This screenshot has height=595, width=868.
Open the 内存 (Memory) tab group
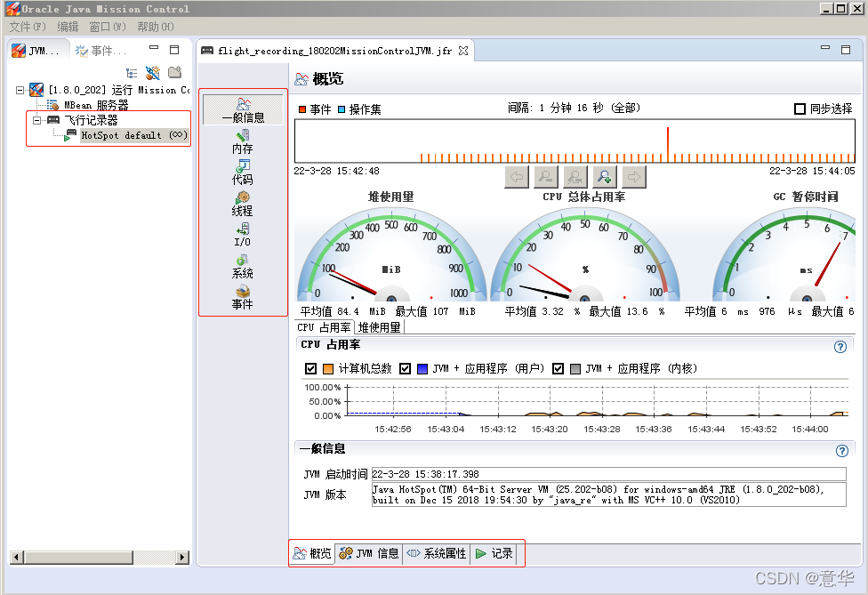click(x=243, y=141)
